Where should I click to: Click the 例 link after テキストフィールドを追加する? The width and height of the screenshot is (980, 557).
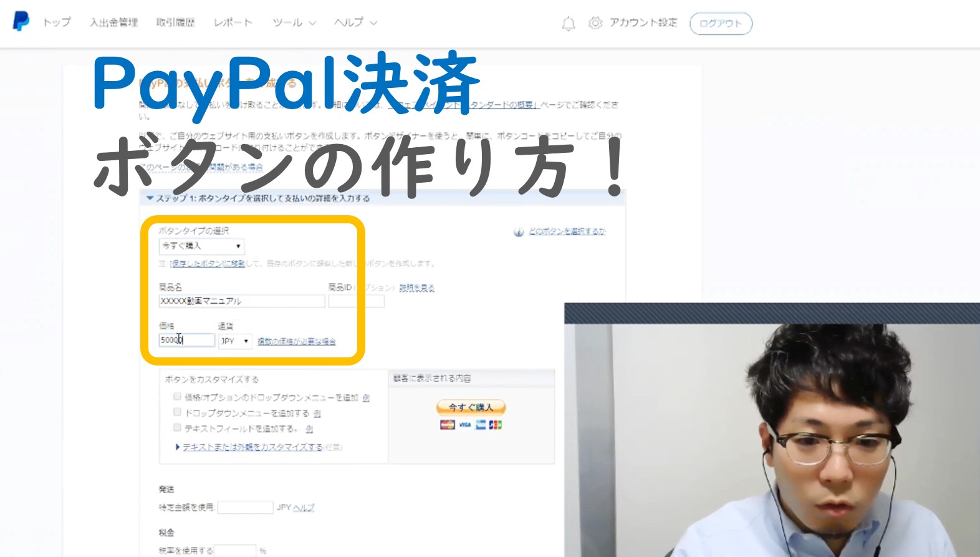[309, 429]
